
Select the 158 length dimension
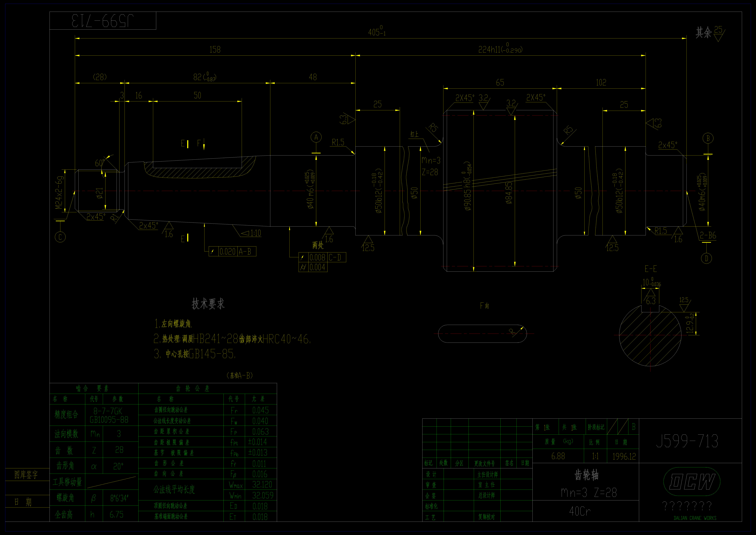[215, 49]
